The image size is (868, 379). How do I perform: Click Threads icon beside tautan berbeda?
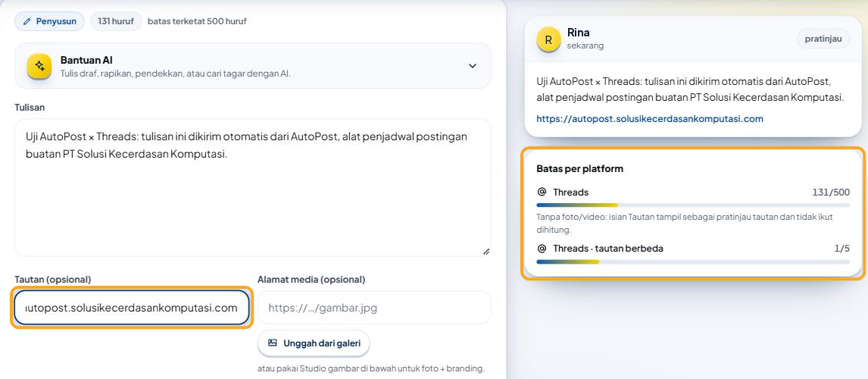(542, 248)
